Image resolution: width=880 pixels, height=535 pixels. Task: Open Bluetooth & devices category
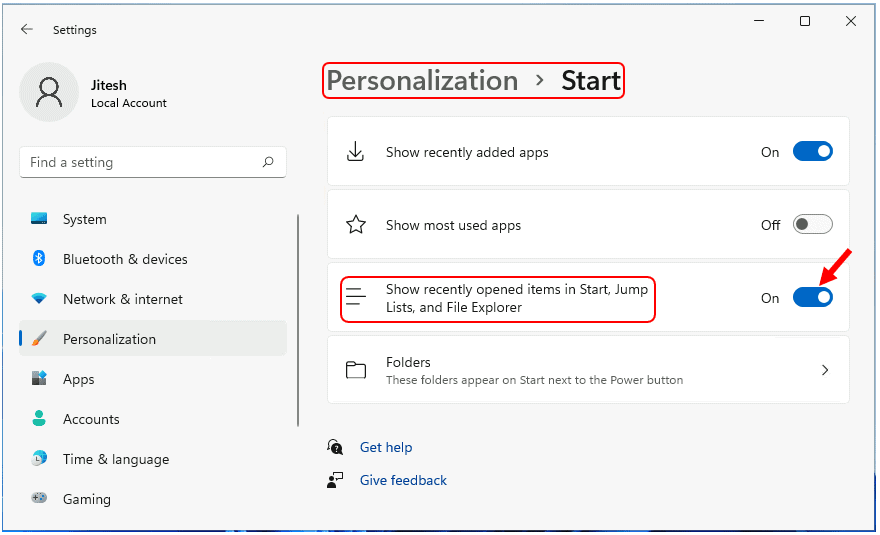[153, 259]
